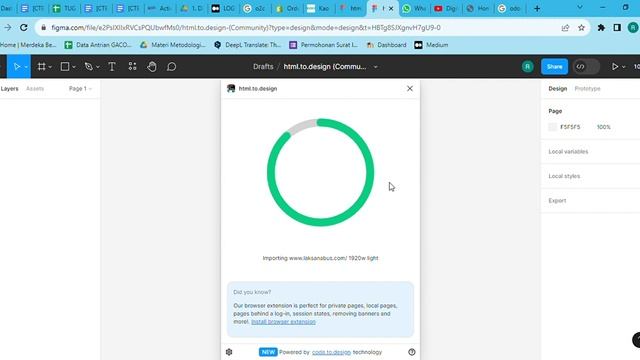This screenshot has width=640, height=360.
Task: Open file name dropdown chevron
Action: tap(376, 67)
